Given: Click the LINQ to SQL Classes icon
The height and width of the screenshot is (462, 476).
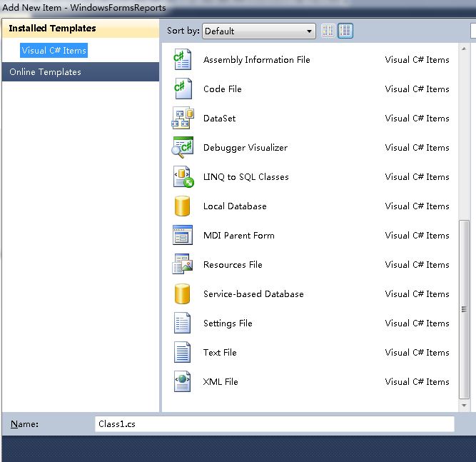Looking at the screenshot, I should pos(183,176).
